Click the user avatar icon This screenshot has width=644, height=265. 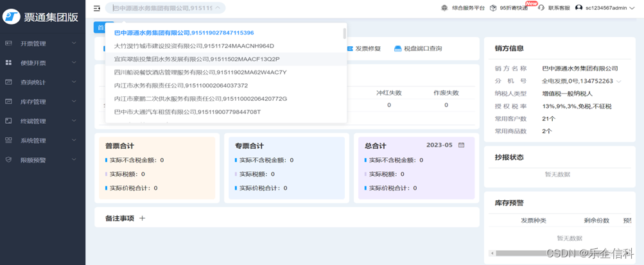pos(579,8)
